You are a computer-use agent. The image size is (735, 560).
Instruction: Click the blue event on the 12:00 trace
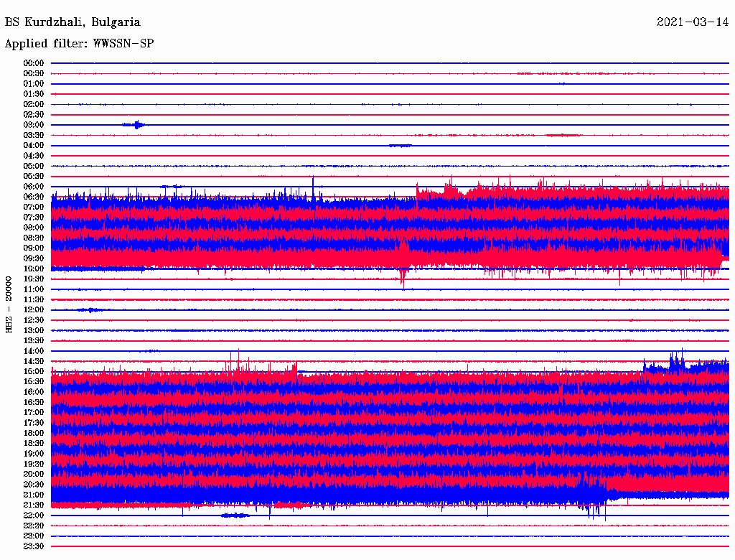pyautogui.click(x=90, y=310)
